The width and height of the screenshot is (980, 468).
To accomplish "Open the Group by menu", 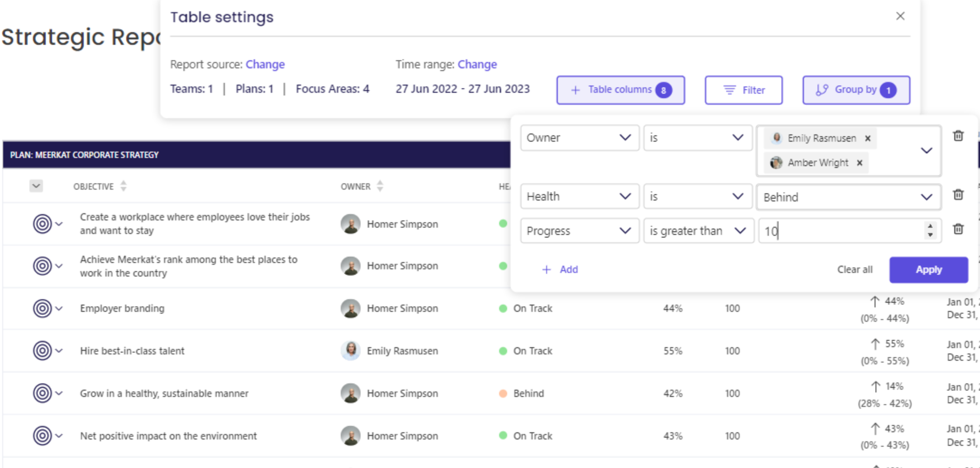I will click(856, 90).
